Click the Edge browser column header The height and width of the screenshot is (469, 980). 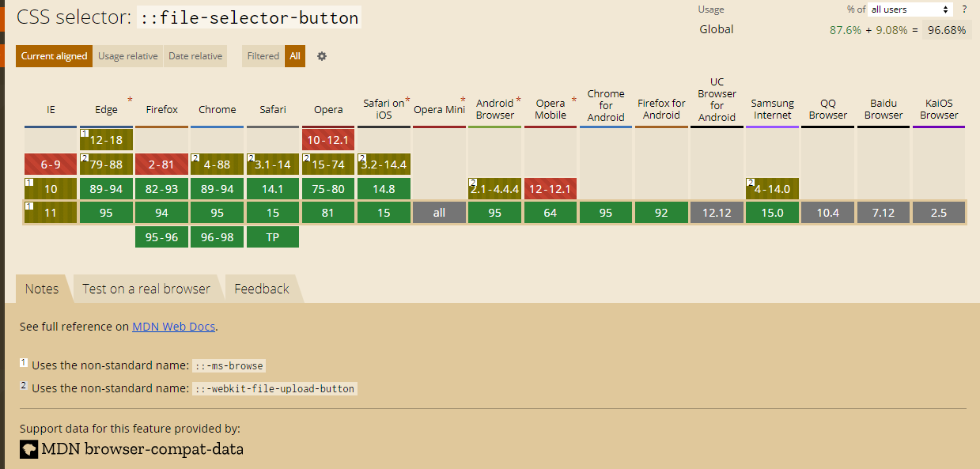[x=106, y=110]
